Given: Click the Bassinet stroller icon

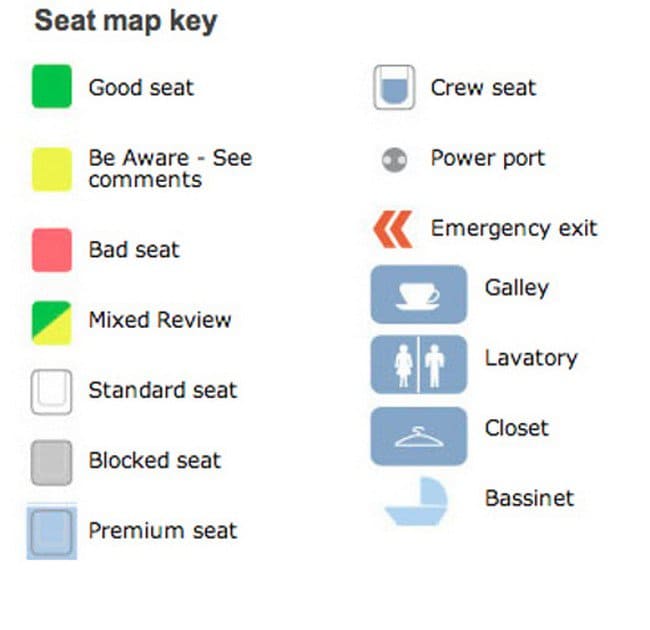Looking at the screenshot, I should [x=419, y=501].
